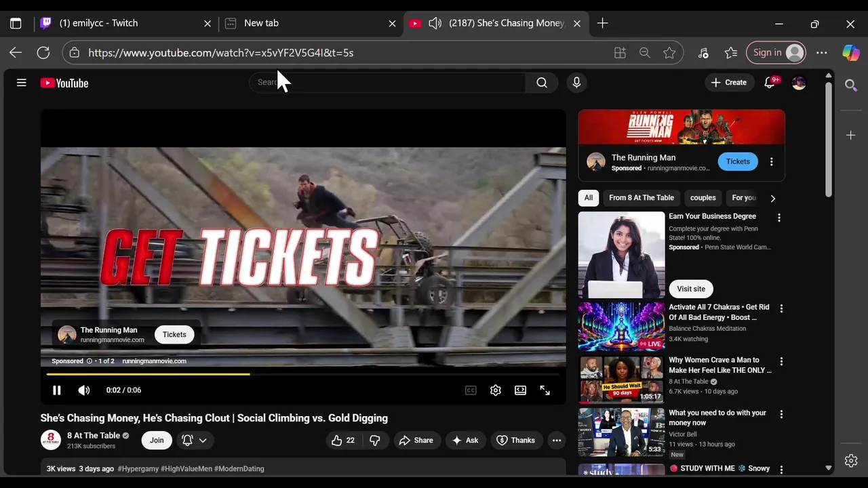Open video player settings gear

[496, 390]
